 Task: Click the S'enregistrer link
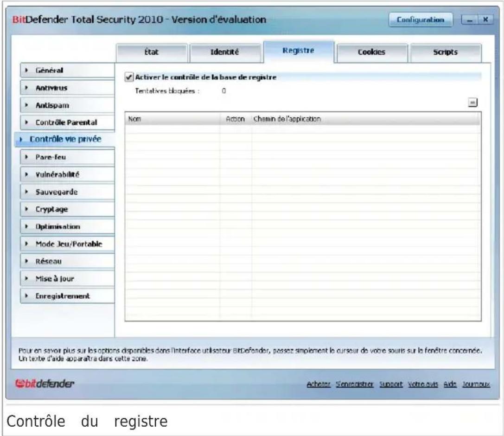(x=355, y=384)
